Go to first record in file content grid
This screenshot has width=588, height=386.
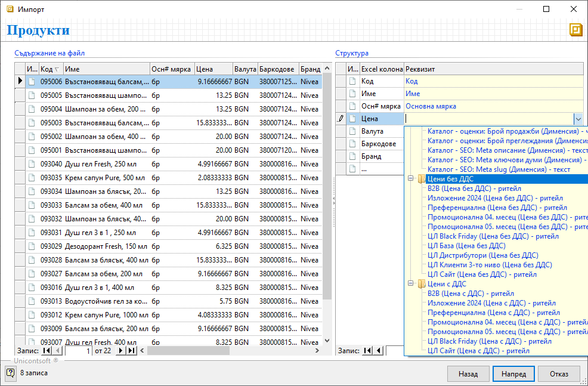click(47, 351)
